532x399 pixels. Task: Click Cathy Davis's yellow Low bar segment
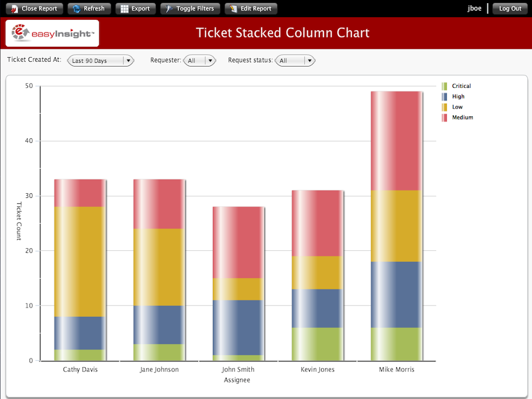coord(80,261)
